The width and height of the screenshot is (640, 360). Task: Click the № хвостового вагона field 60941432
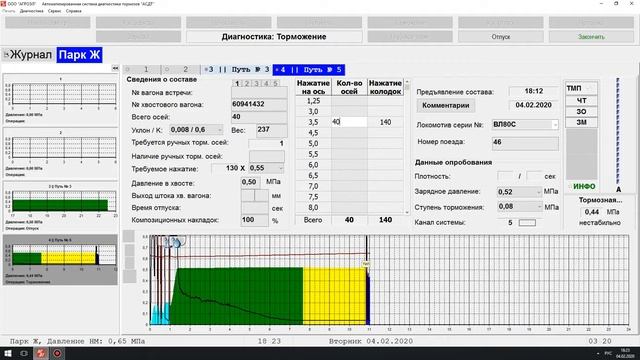(x=259, y=104)
